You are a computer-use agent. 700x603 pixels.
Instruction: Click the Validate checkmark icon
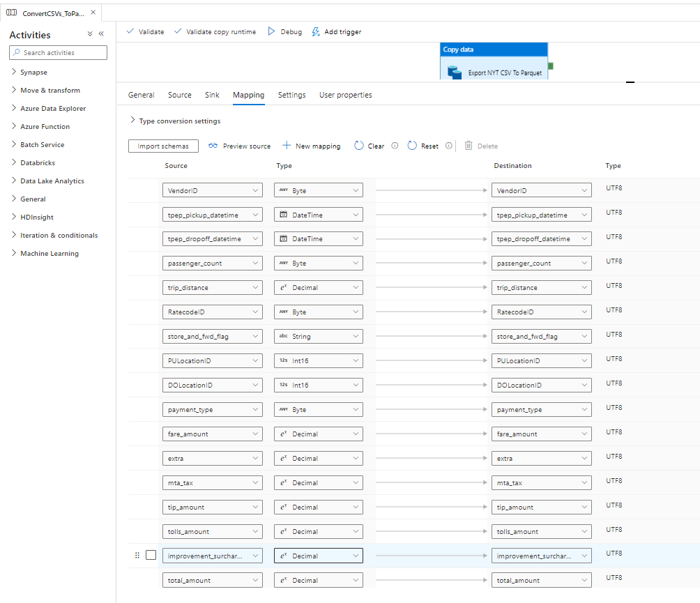coord(130,31)
